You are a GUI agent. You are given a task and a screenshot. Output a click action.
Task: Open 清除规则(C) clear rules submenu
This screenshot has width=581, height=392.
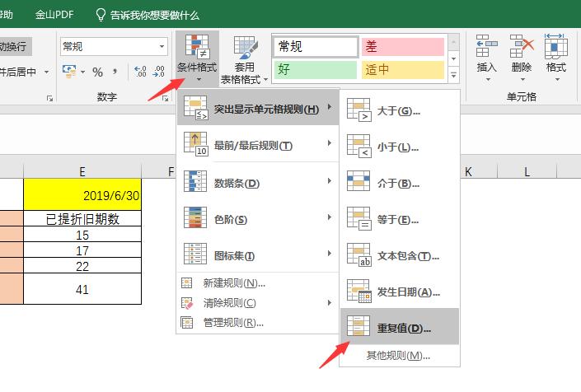[x=258, y=303]
